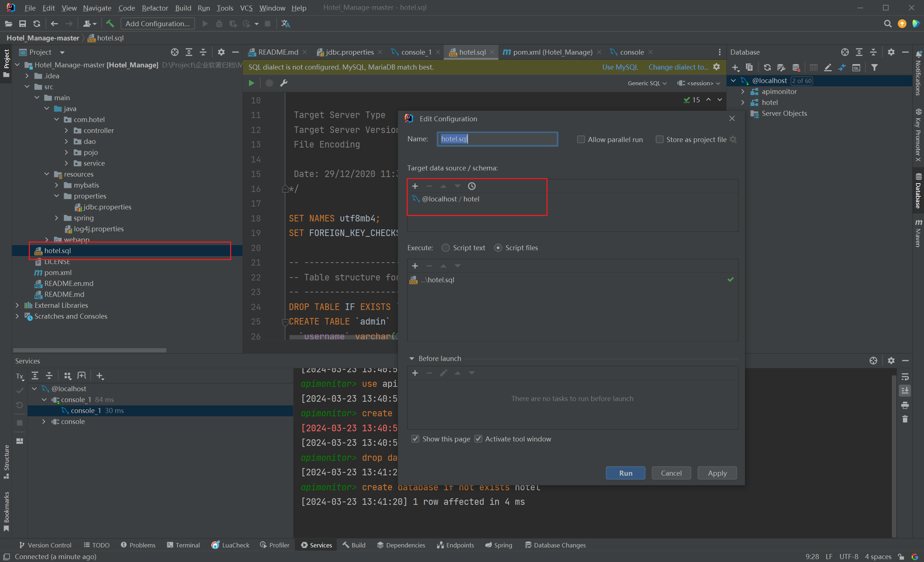
Task: Collapse the Before launch section
Action: (411, 359)
